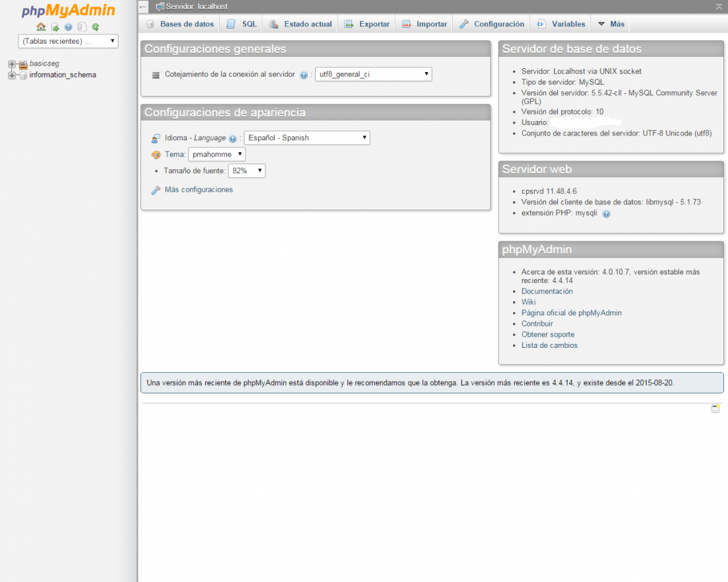Click help icon next to Cotejamiento de la conexión
Viewport: 728px width, 582px height.
click(x=304, y=75)
